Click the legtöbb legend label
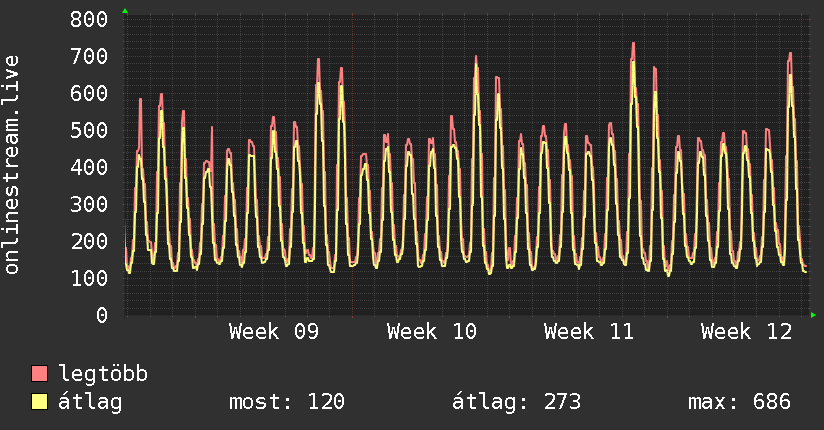Viewport: 824px width, 430px height. pyautogui.click(x=103, y=374)
